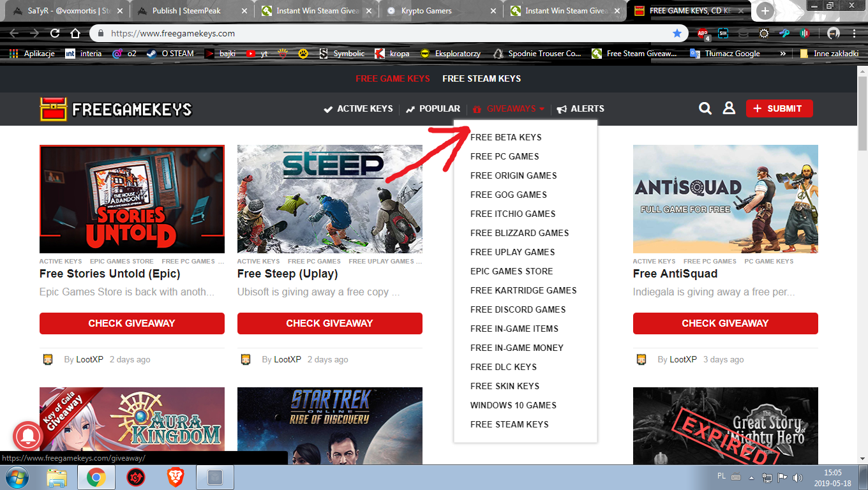
Task: Open the Chrome profile avatar
Action: (x=833, y=33)
